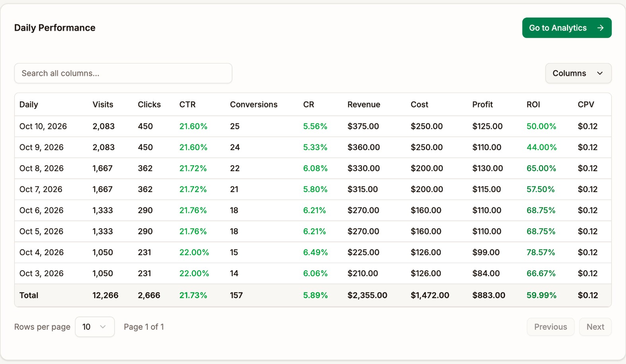Sort by the CTR column header

click(x=187, y=105)
